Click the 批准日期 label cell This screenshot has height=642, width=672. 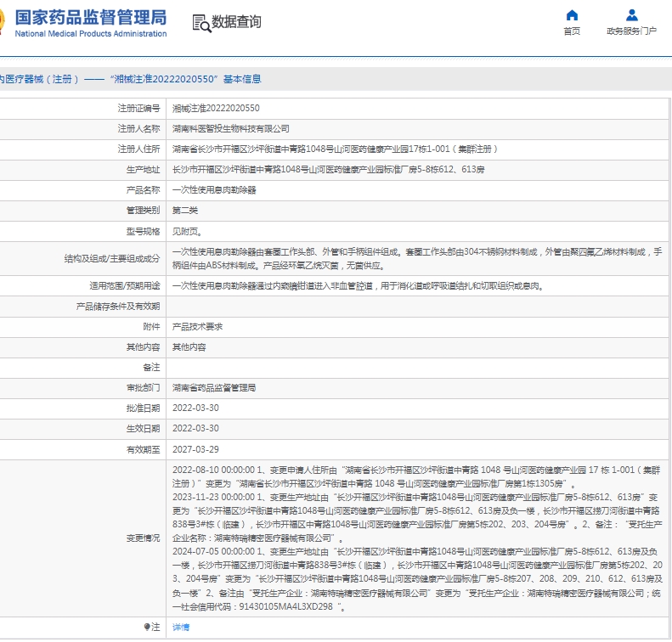[143, 408]
